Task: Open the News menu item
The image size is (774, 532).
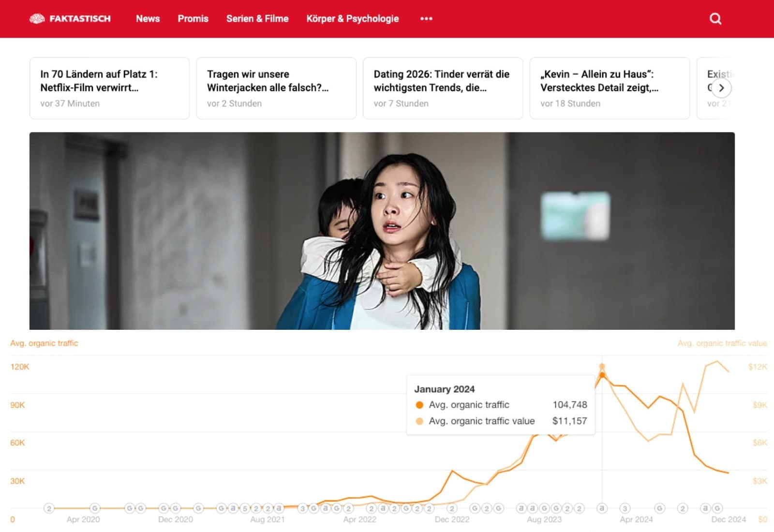Action: [148, 19]
